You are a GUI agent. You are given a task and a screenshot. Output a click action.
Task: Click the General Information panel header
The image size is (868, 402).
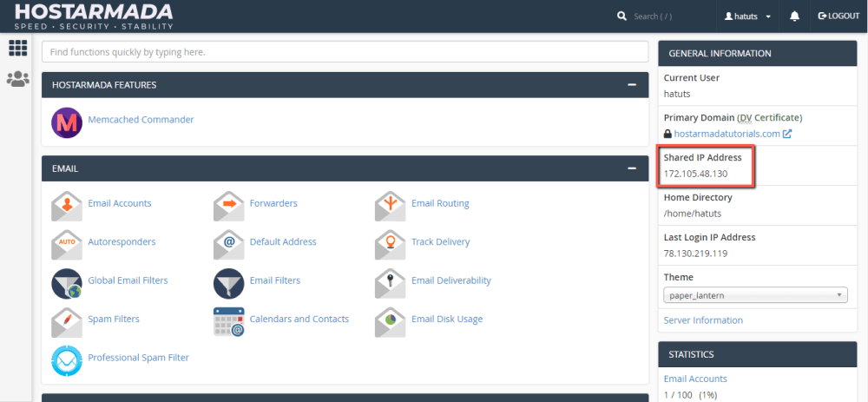(x=757, y=54)
